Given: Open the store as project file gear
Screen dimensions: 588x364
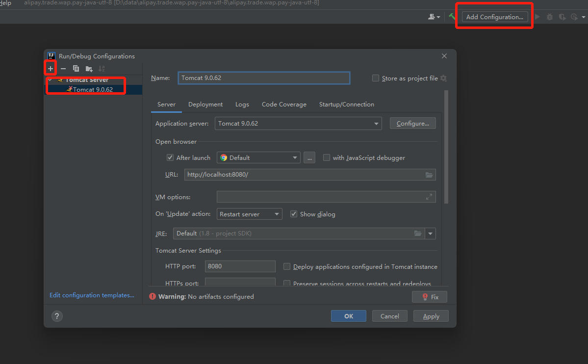Looking at the screenshot, I should click(444, 78).
